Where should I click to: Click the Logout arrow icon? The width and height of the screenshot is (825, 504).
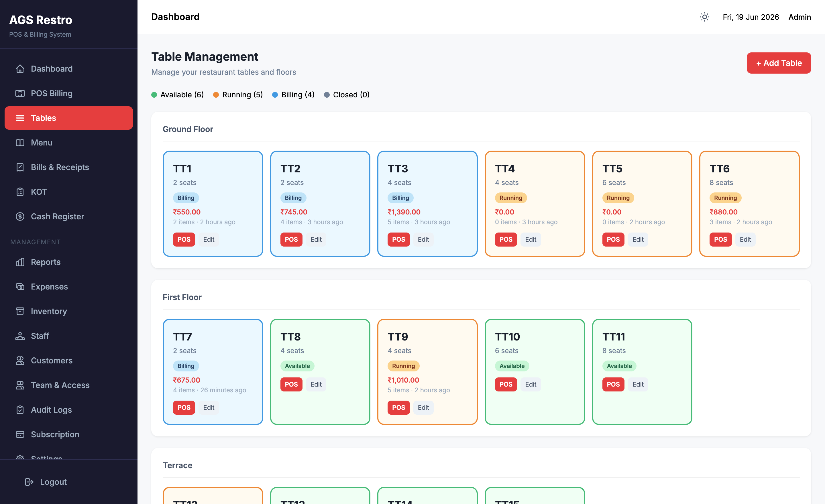[29, 482]
